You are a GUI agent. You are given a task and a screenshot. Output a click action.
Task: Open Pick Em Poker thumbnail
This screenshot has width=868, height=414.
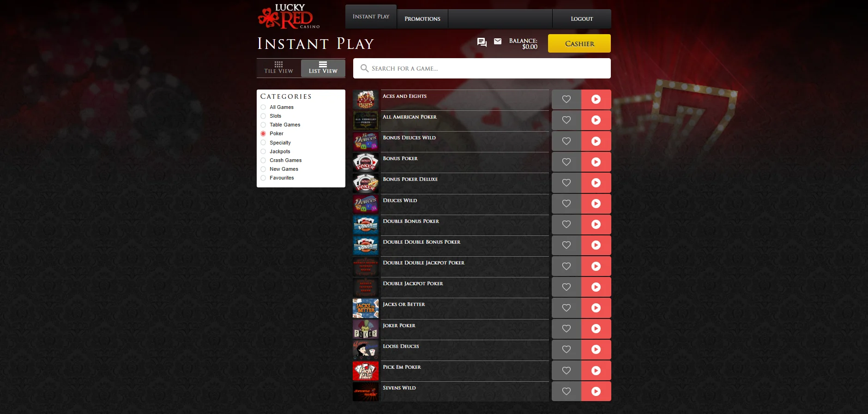point(366,371)
